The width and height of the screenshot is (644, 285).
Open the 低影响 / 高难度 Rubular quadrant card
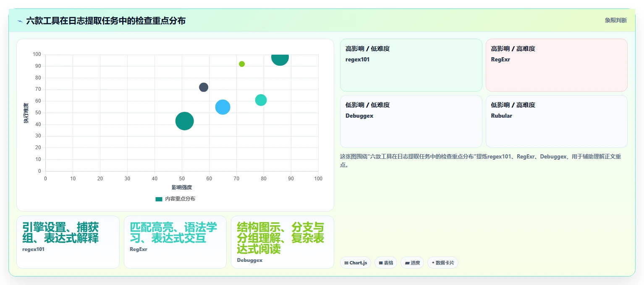pyautogui.click(x=556, y=121)
